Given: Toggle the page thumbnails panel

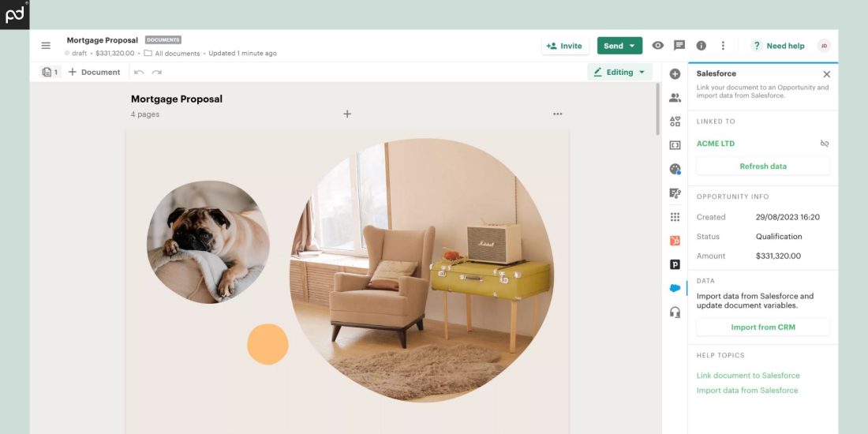Looking at the screenshot, I should (x=51, y=72).
